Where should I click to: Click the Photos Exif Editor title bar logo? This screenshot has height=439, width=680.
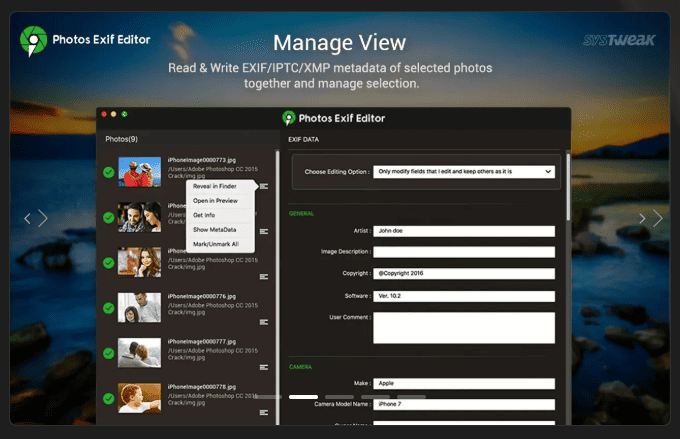click(288, 118)
